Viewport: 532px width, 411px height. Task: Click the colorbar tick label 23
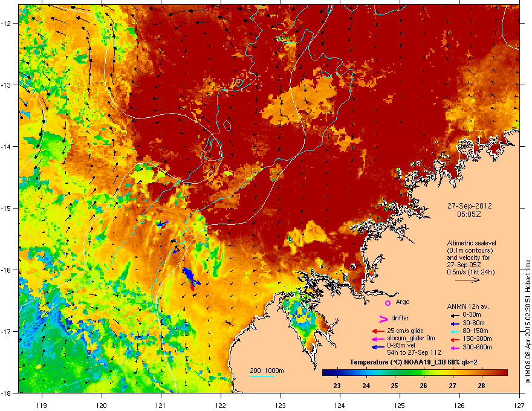point(337,386)
